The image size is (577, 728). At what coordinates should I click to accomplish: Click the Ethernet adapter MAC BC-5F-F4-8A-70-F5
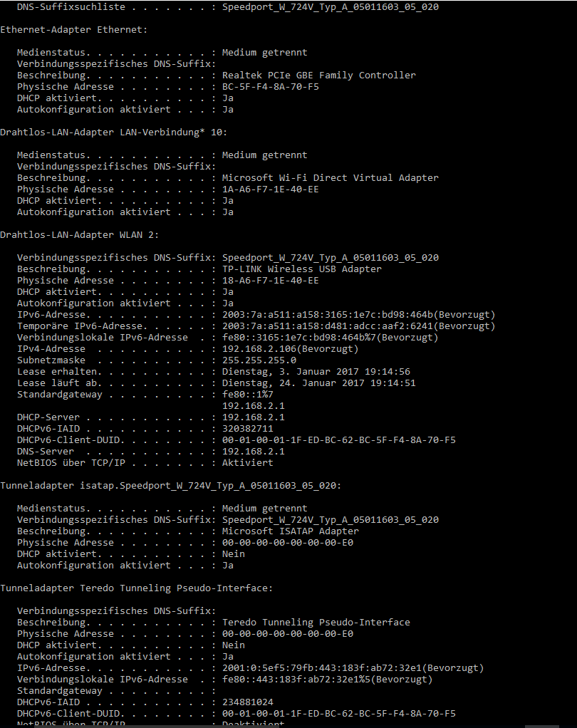tap(270, 87)
